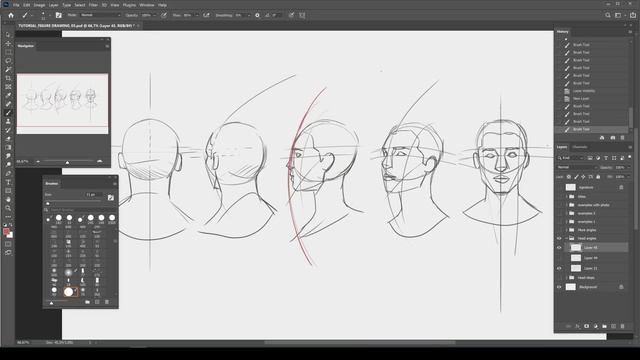Screen dimensions: 640x360
Task: Create new group in Layers panel footer
Action: coord(604,326)
